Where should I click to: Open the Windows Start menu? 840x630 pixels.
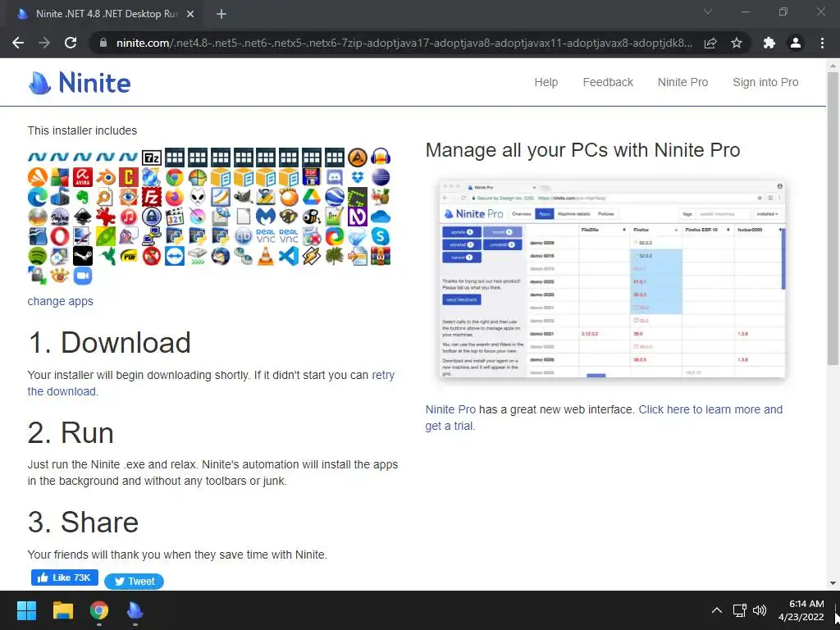pos(26,610)
